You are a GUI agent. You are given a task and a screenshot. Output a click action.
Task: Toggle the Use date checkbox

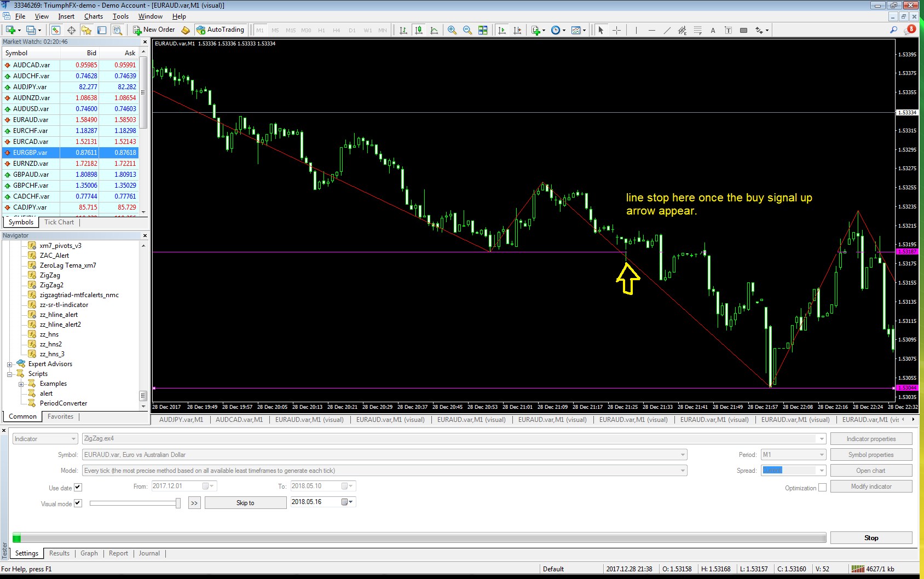point(78,487)
